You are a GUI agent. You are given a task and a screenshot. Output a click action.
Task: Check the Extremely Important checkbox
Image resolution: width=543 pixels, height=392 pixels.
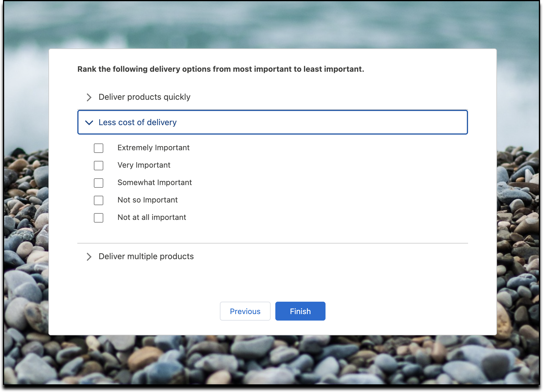point(99,148)
